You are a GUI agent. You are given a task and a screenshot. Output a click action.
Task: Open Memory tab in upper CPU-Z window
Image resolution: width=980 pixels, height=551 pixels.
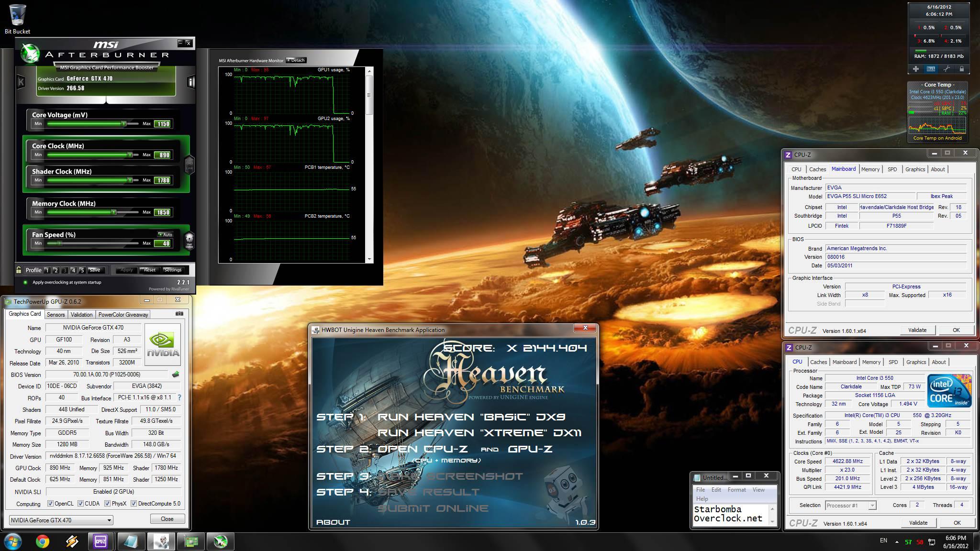click(870, 169)
